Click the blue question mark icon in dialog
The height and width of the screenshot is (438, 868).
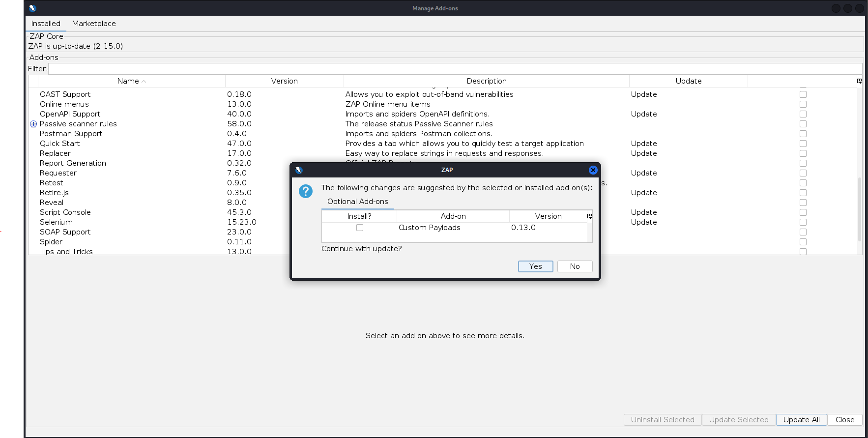[306, 191]
